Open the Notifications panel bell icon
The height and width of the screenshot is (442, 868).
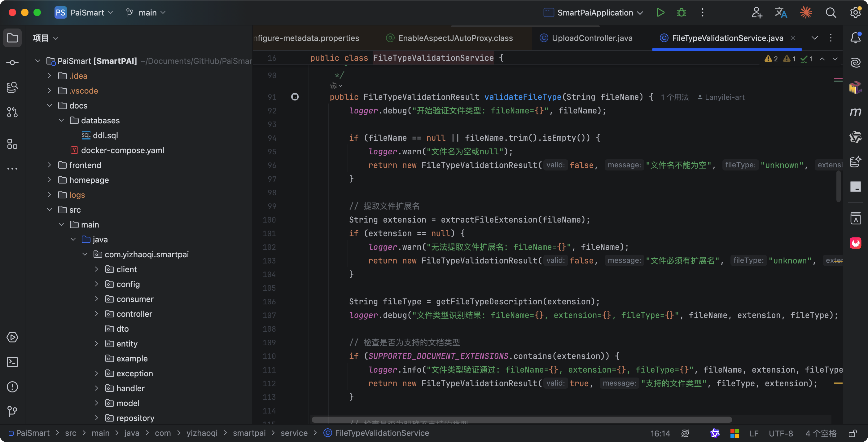[x=855, y=38]
